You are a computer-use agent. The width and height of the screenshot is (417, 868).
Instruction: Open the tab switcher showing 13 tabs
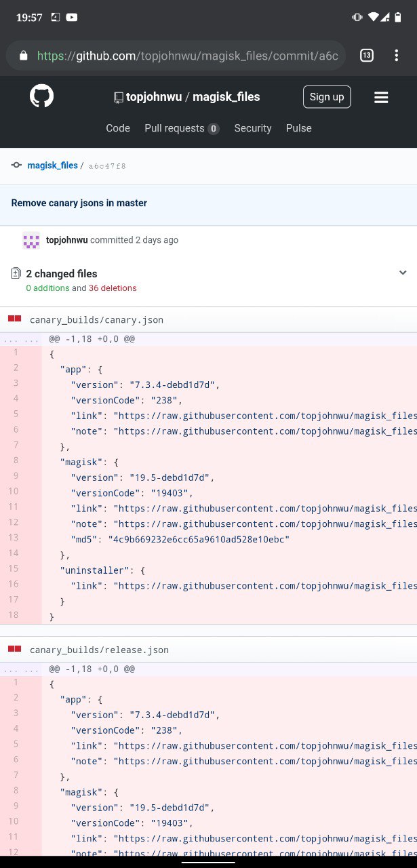click(x=366, y=56)
